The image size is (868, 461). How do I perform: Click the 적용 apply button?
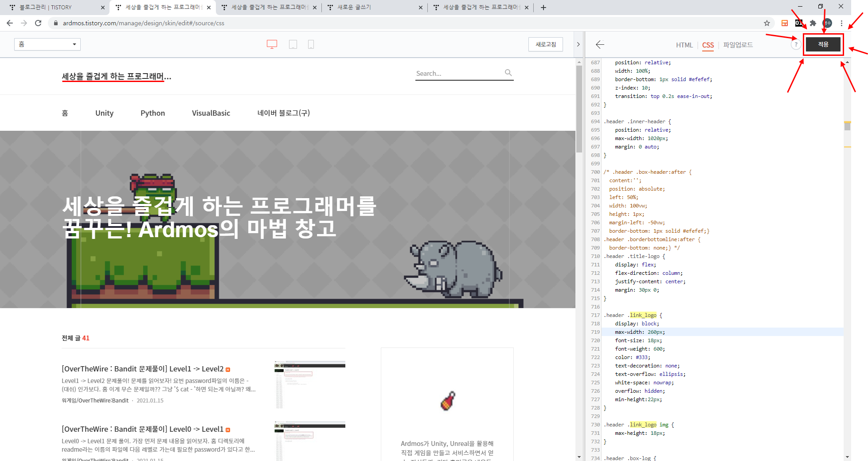tap(823, 44)
